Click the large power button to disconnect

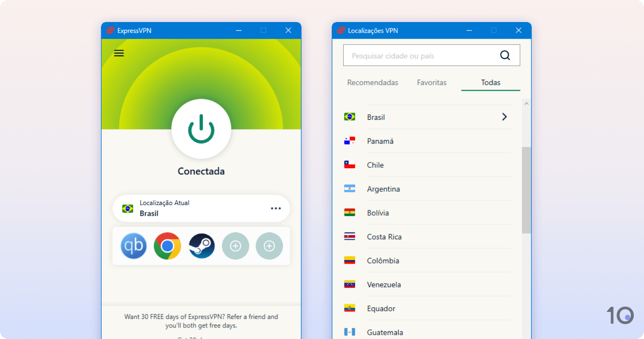(x=201, y=129)
